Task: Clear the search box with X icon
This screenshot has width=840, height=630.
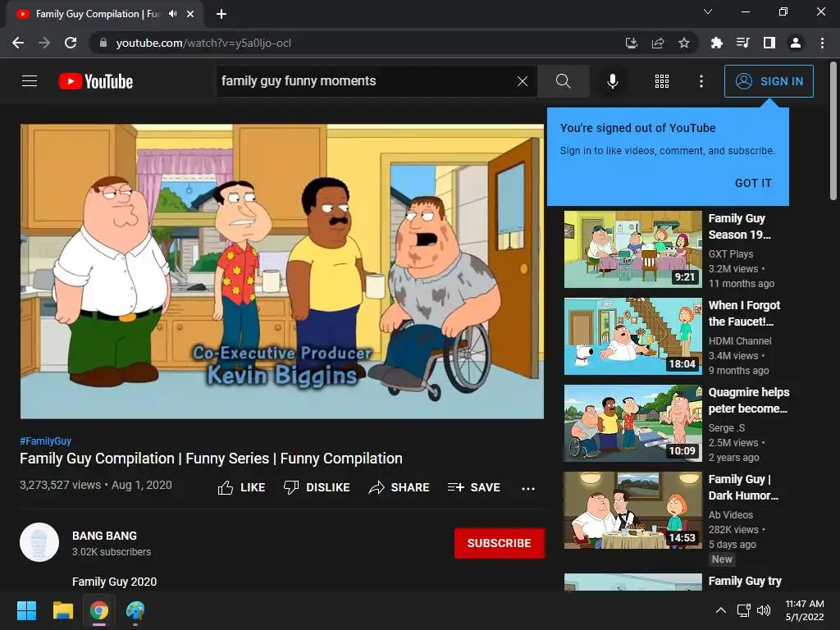Action: [x=523, y=81]
